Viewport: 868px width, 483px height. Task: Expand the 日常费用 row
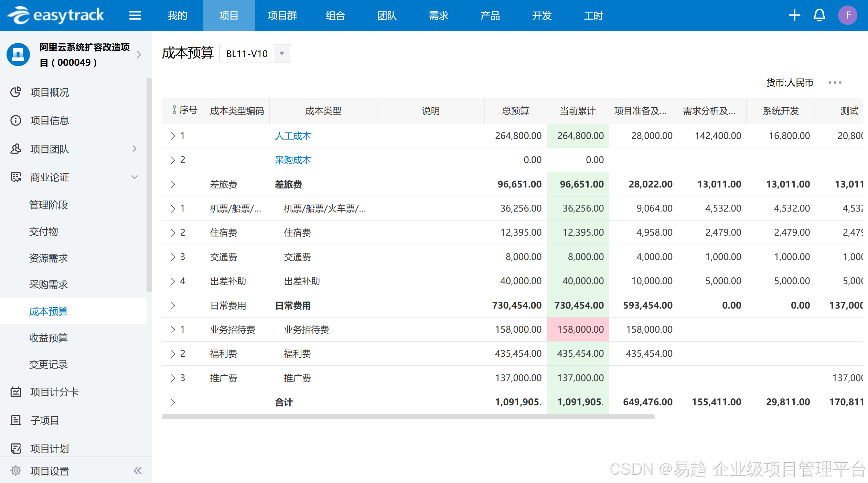173,305
